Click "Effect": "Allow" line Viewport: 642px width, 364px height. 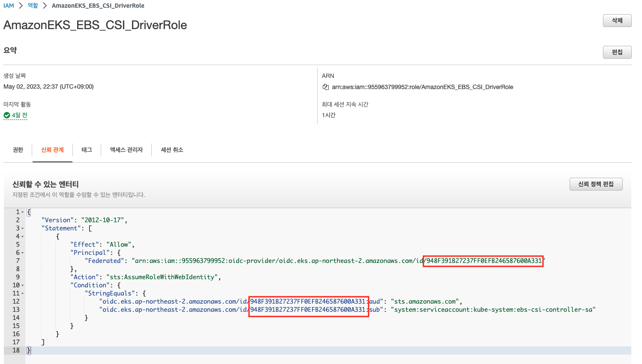click(x=102, y=245)
